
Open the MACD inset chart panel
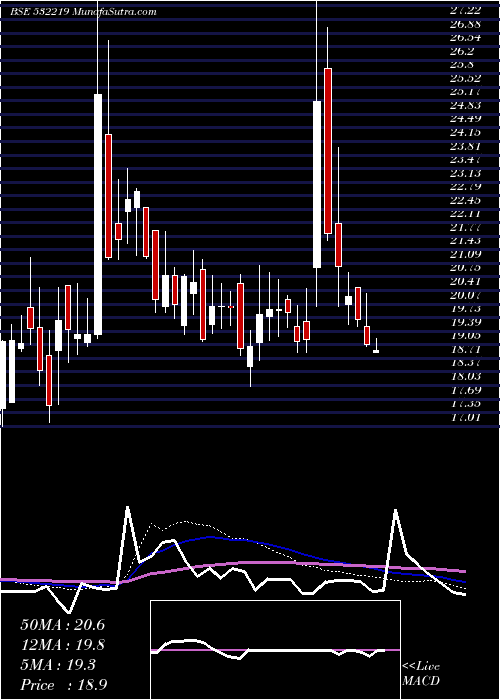click(275, 650)
